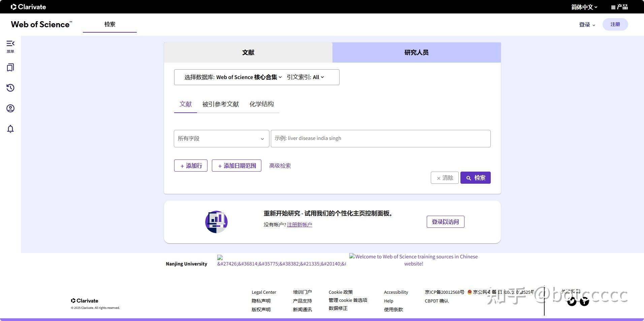644x321 pixels.
Task: Open the 产品 grid menu
Action: point(619,7)
